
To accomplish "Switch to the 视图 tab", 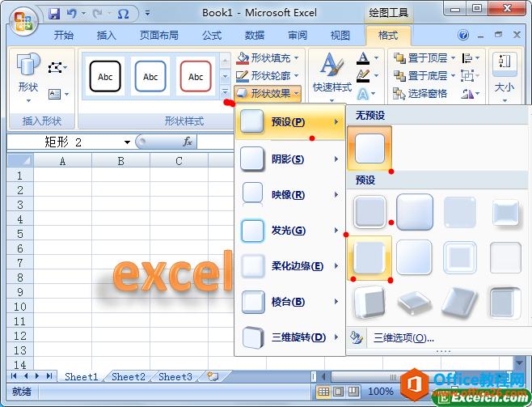I will click(340, 35).
